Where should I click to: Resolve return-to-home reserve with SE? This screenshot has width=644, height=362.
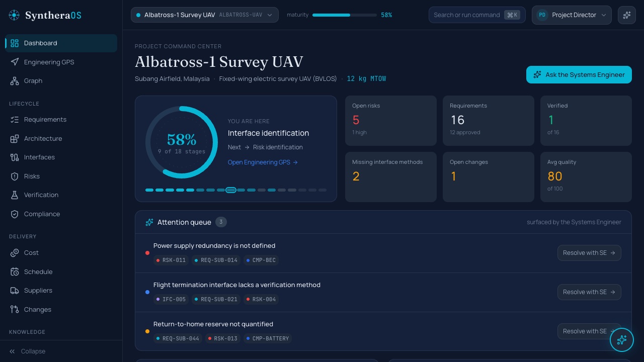point(589,331)
